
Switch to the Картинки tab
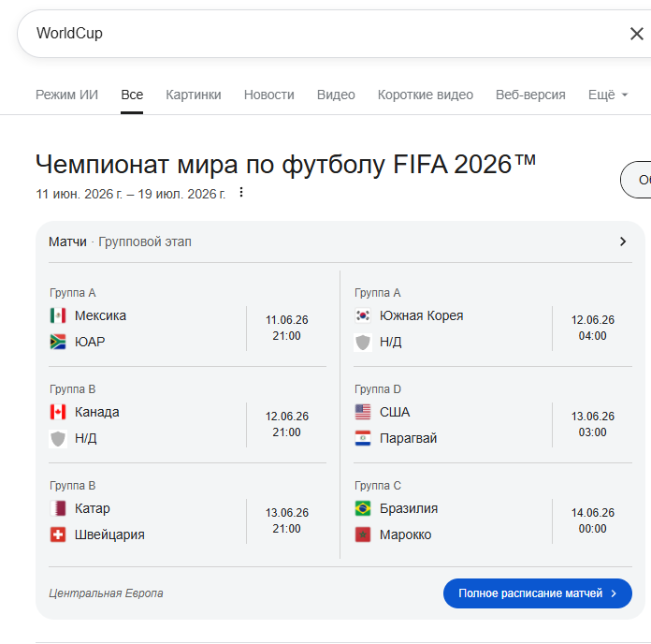194,95
